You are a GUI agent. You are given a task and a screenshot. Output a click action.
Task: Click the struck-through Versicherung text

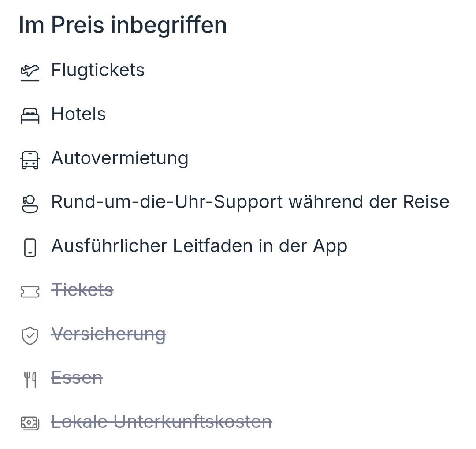[108, 334]
